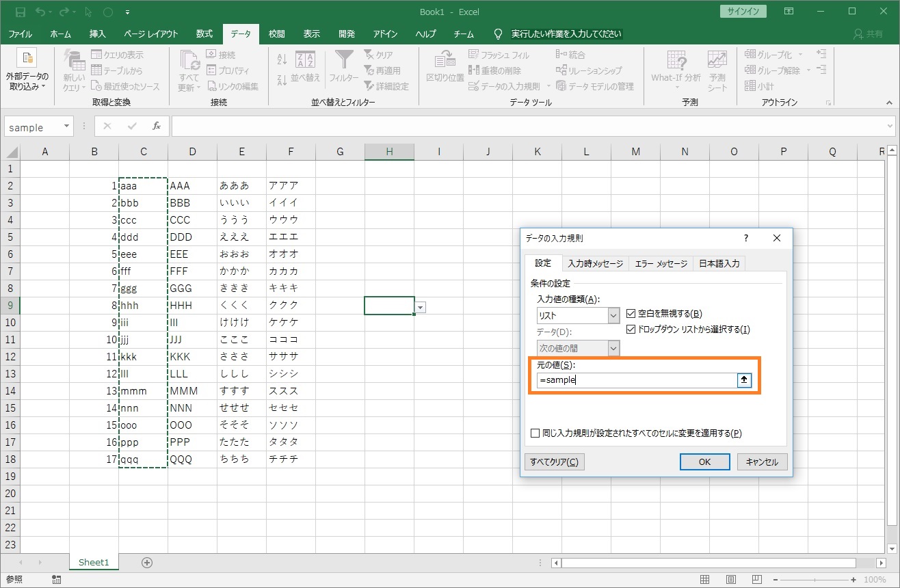Viewport: 900px width, 588px height.
Task: Select column C header
Action: [x=143, y=152]
